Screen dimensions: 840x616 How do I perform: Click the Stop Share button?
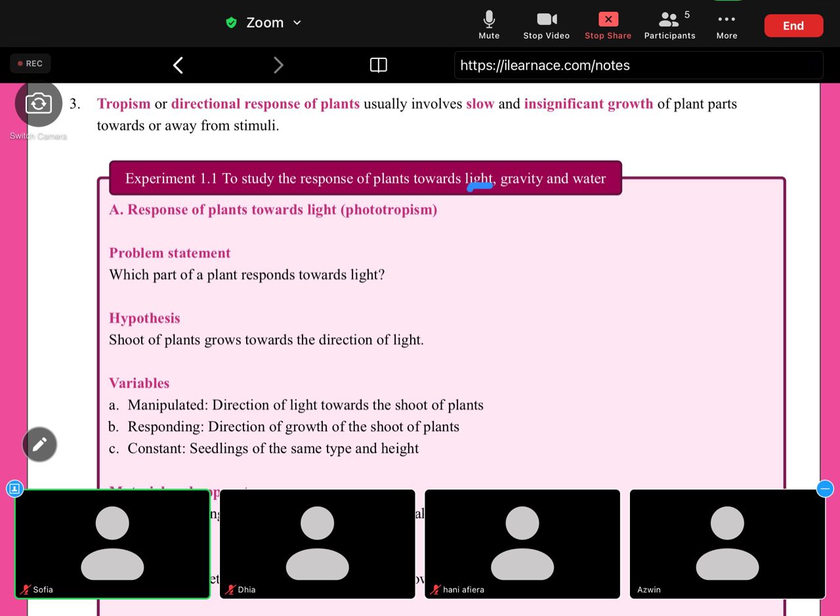[608, 24]
